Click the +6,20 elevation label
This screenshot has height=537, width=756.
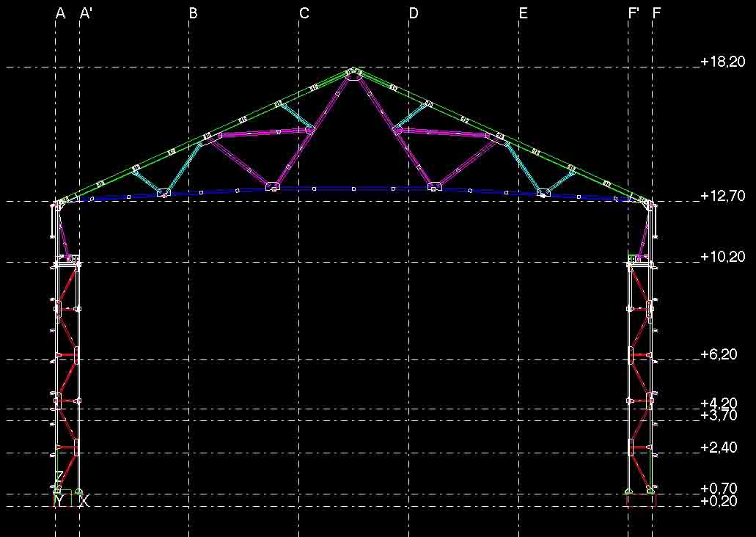(719, 354)
